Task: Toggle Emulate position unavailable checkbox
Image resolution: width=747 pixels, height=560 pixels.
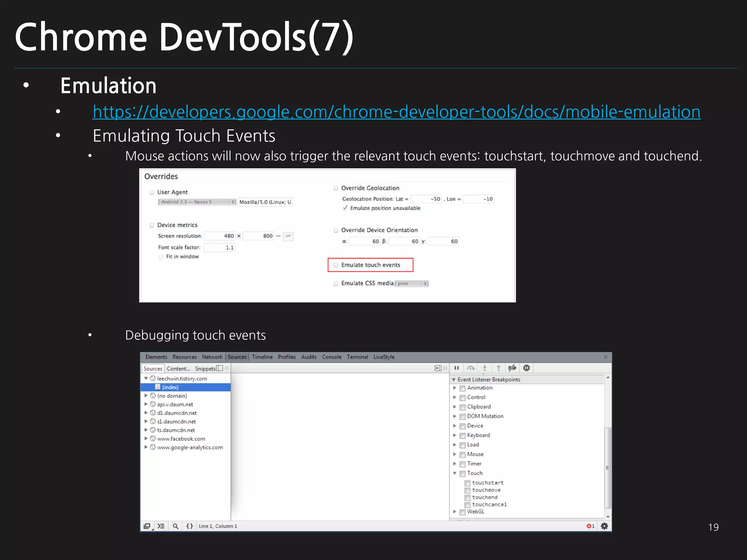Action: pyautogui.click(x=345, y=208)
